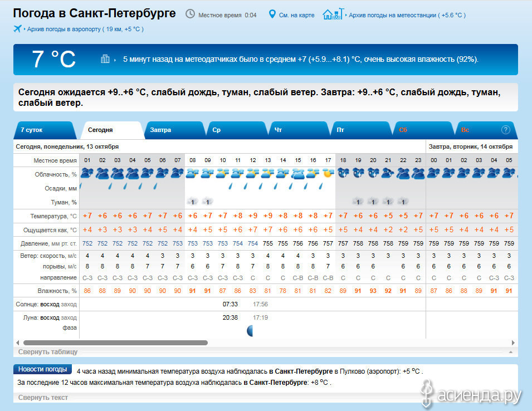The image size is (532, 411).
Task: Click the sun icon at hour 17
Action: click(328, 173)
